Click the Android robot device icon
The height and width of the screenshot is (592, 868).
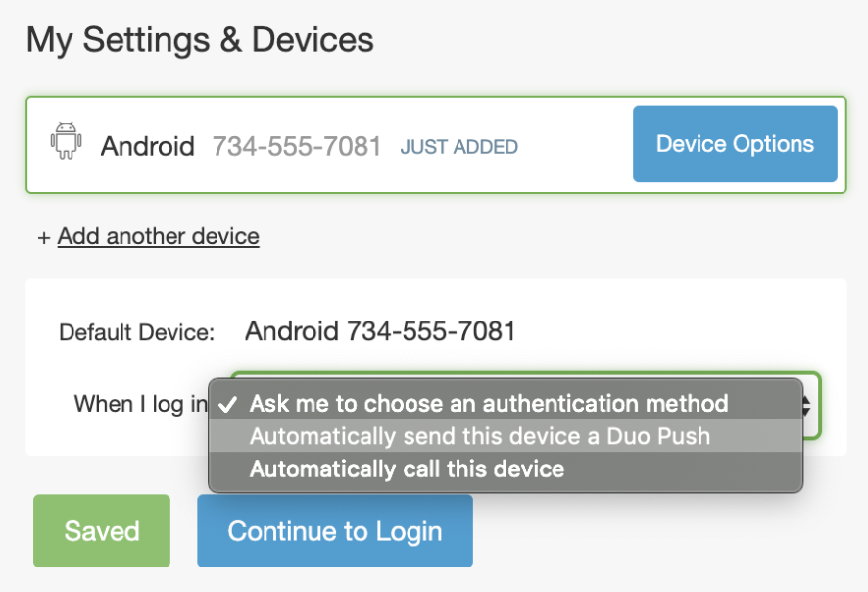tap(67, 143)
